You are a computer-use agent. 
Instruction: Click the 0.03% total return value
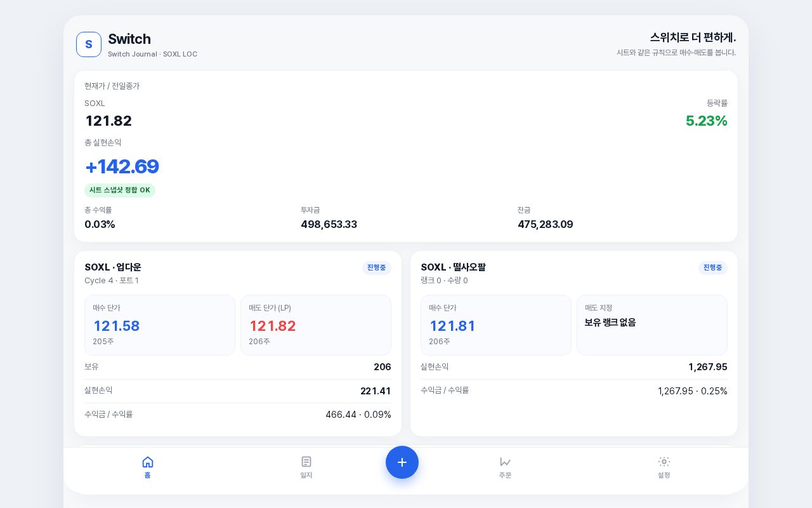(100, 224)
